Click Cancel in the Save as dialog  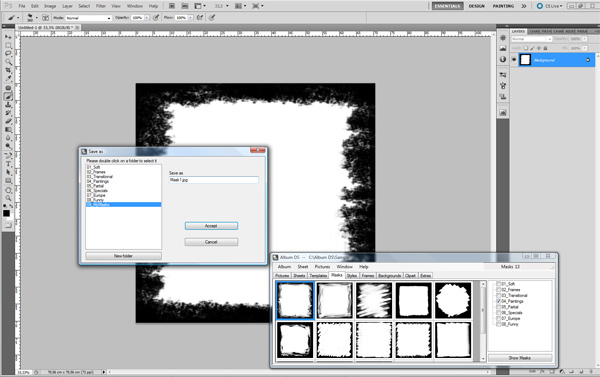[x=211, y=242]
